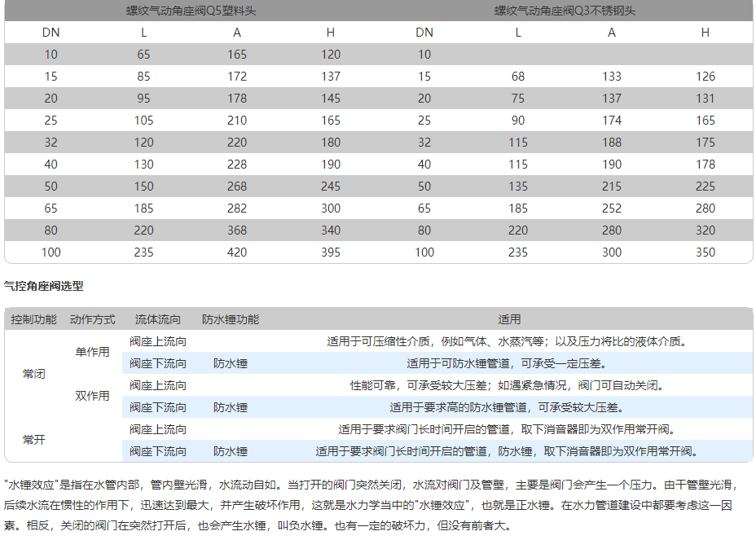Screen dimensions: 756x540
Task: Click the 双作用 action mode cell
Action: pyautogui.click(x=92, y=396)
